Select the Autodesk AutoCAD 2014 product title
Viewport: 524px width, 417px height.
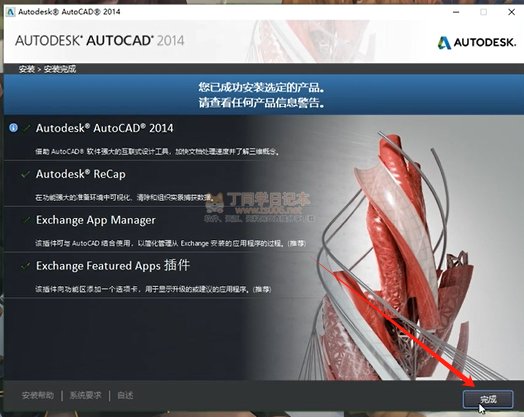click(105, 128)
